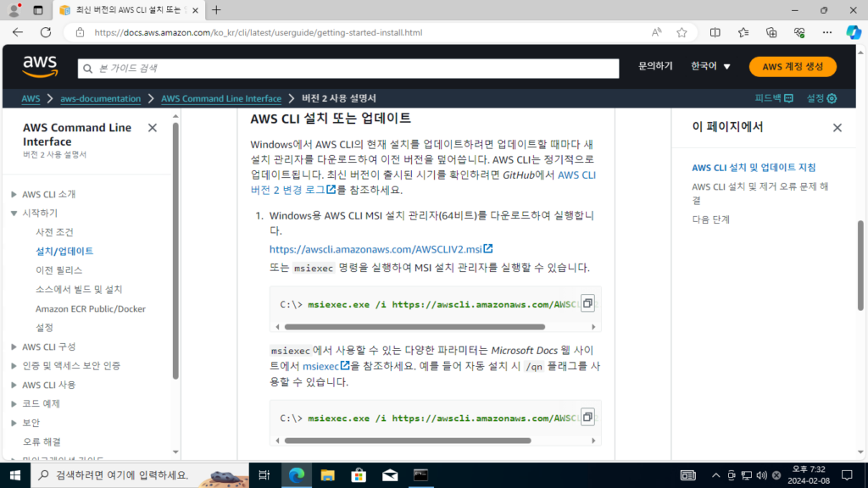The image size is (868, 488).
Task: Open a new browser tab
Action: [216, 10]
